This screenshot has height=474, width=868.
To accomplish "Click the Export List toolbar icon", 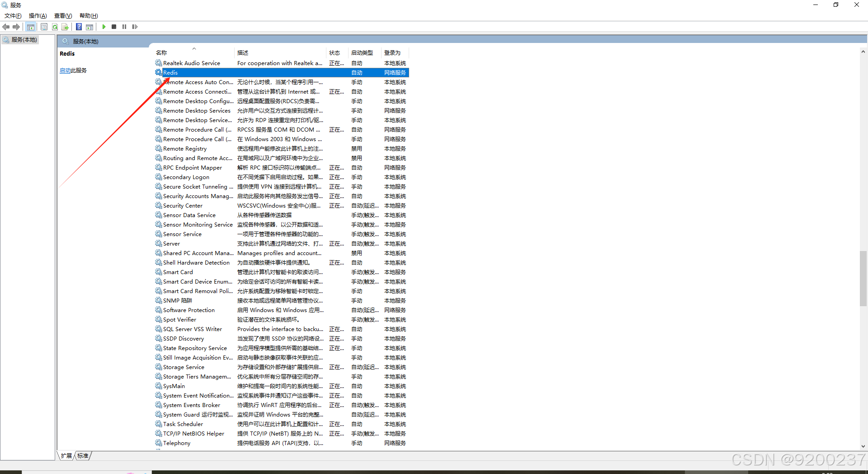I will point(65,27).
